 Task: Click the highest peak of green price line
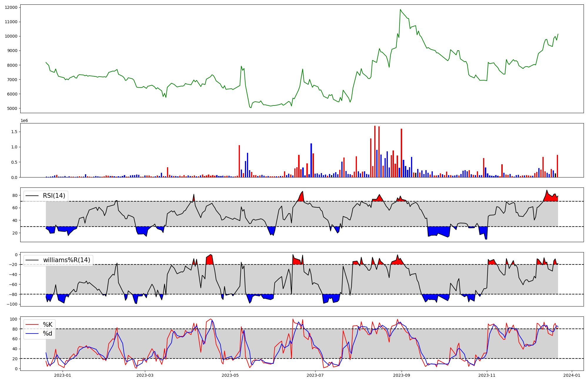(x=400, y=9)
